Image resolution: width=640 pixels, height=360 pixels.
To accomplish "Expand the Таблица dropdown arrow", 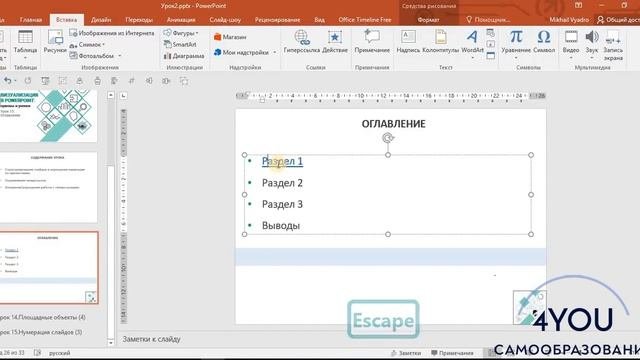I will pos(25,58).
